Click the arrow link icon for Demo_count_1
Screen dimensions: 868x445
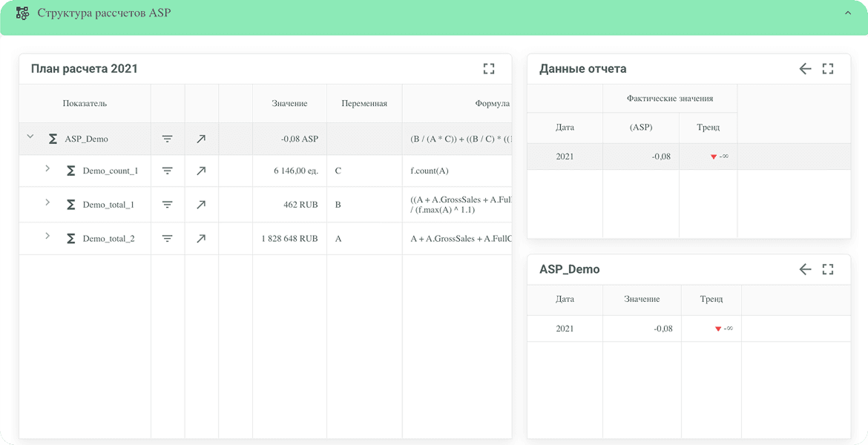click(201, 171)
